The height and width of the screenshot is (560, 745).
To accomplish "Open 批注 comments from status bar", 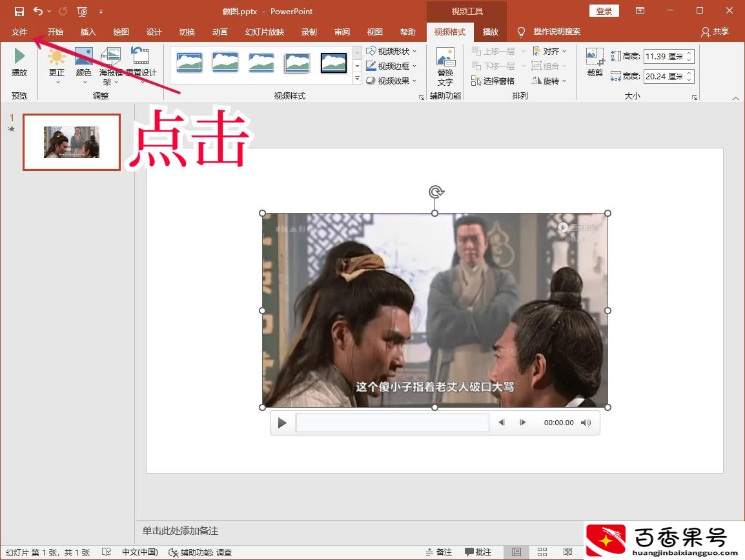I will point(478,552).
